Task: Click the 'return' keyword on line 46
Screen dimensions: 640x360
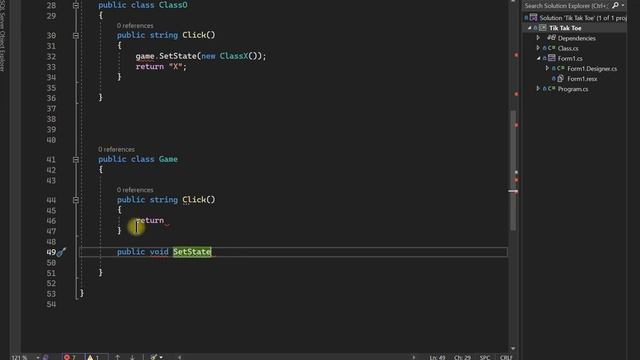Action: tap(150, 220)
